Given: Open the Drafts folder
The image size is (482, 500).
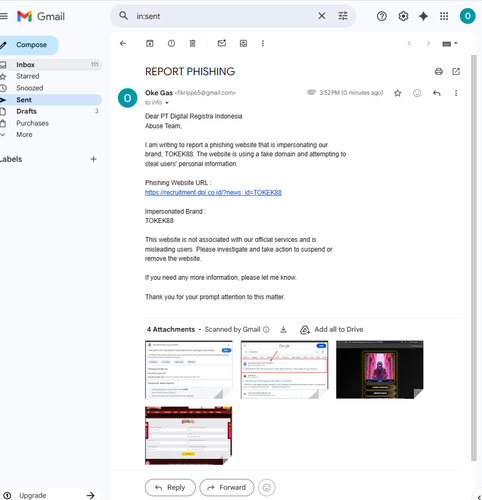Looking at the screenshot, I should point(50,111).
